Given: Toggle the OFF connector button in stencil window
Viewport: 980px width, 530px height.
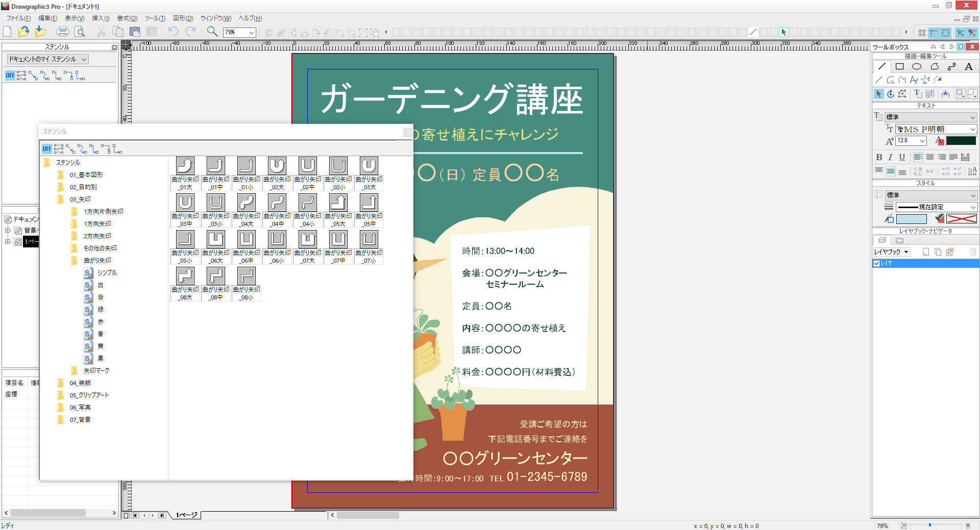Looking at the screenshot, I should point(47,149).
